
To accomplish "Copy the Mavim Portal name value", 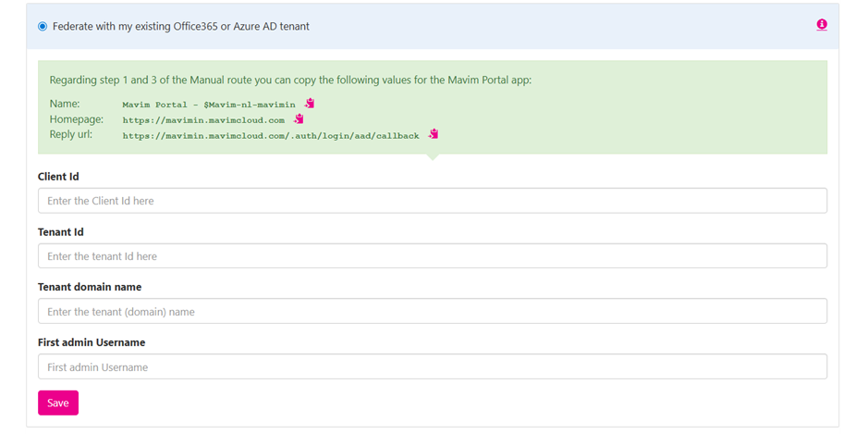I will [x=311, y=104].
